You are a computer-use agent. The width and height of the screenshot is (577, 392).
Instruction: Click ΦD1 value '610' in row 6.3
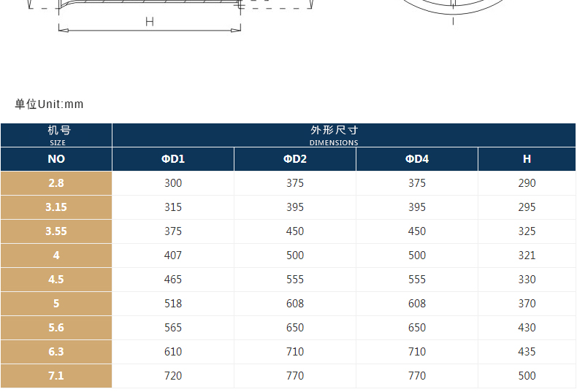tap(173, 352)
